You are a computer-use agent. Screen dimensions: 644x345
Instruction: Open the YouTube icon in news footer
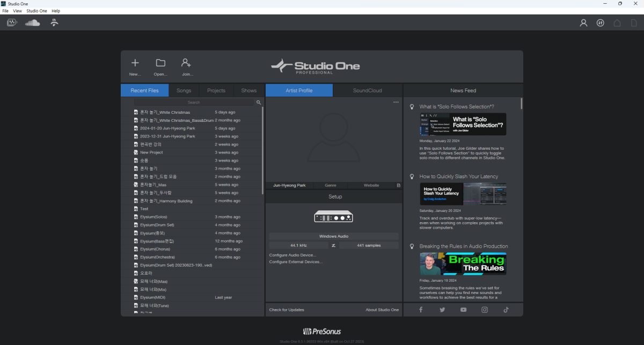coord(463,310)
